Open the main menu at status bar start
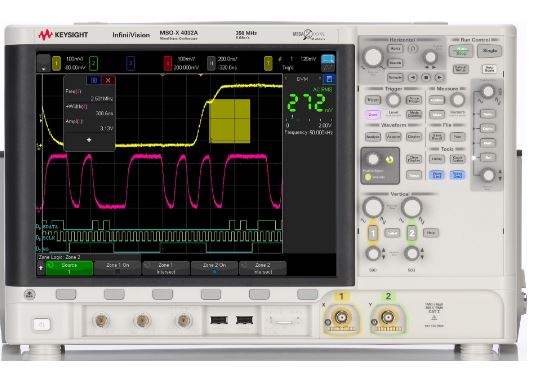This screenshot has width=538, height=379. pyautogui.click(x=44, y=63)
